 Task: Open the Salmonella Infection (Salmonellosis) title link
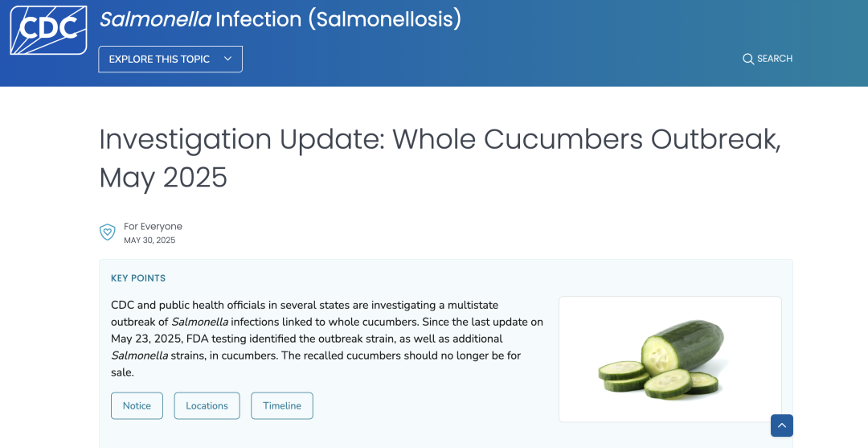tap(280, 19)
